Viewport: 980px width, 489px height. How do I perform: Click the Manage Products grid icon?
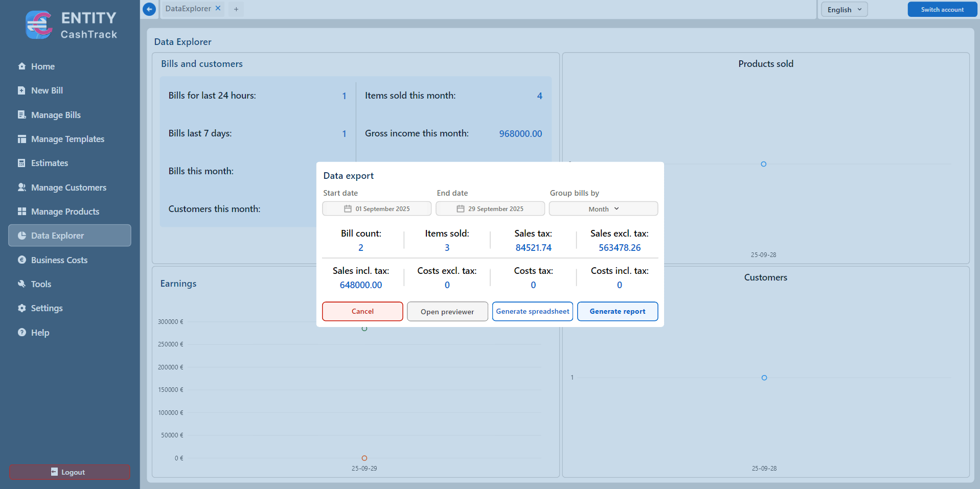(21, 212)
